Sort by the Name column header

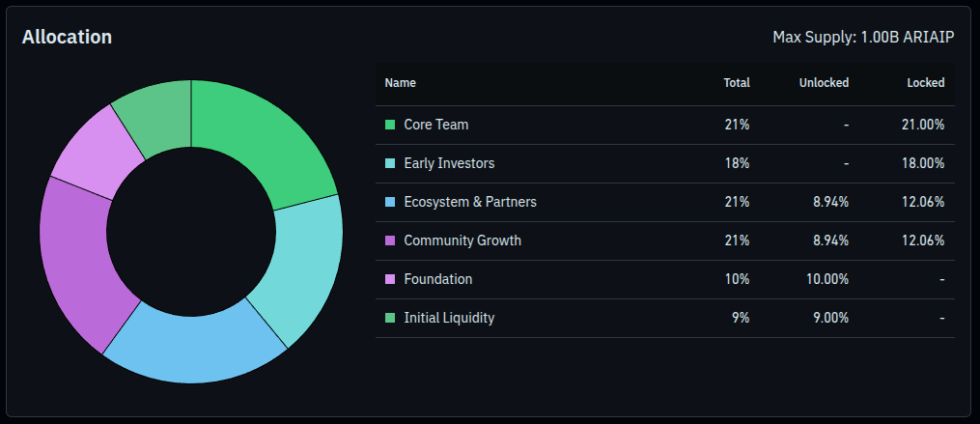401,83
